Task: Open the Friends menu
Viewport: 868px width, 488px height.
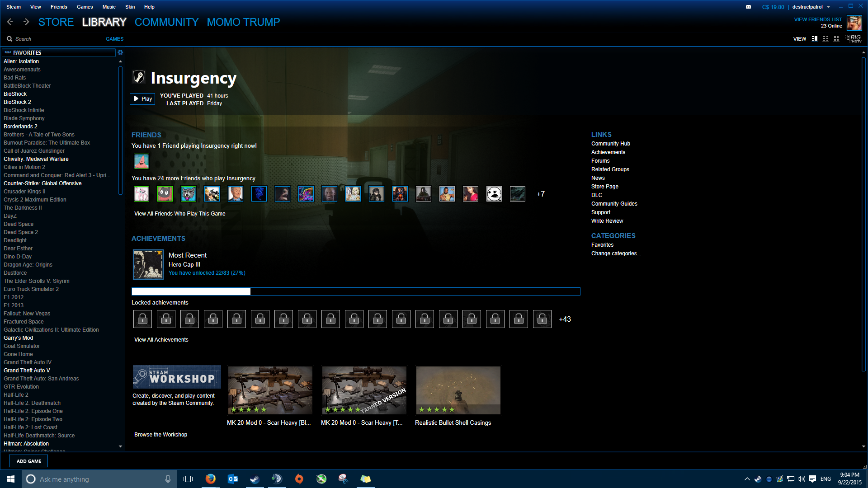Action: click(x=59, y=7)
